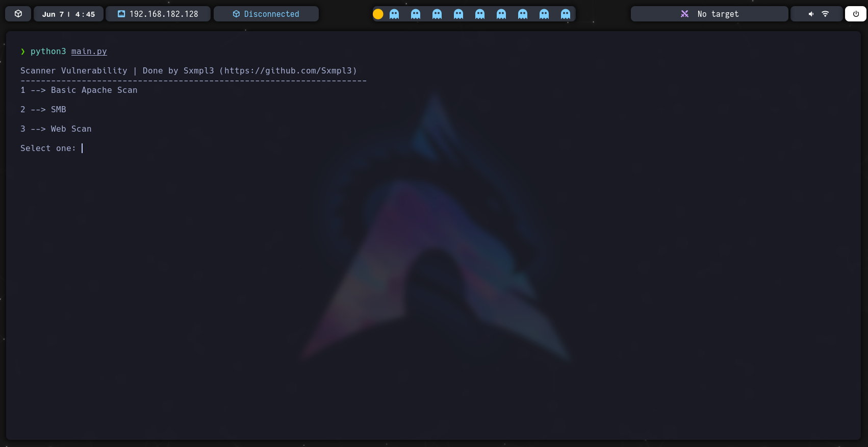Switch to the third workspace ghost icon
868x447 pixels.
(x=416, y=14)
